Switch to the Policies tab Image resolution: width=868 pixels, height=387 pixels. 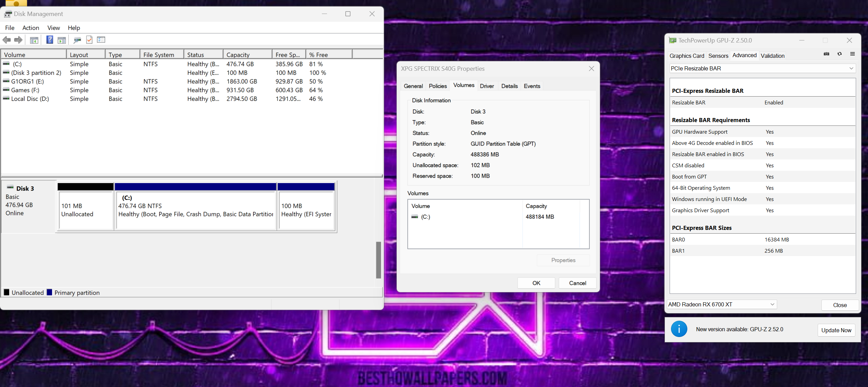pos(438,86)
